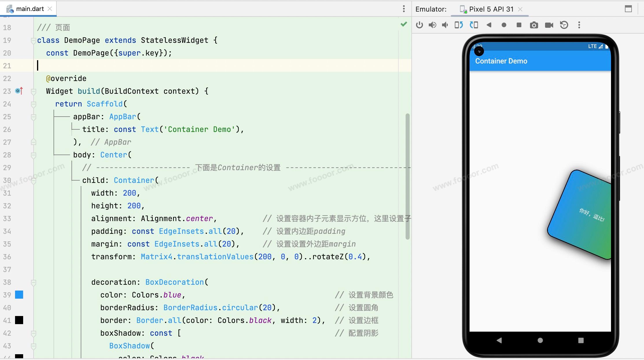The image size is (644, 360).
Task: Click the emulator snapshots restore icon
Action: tap(564, 25)
